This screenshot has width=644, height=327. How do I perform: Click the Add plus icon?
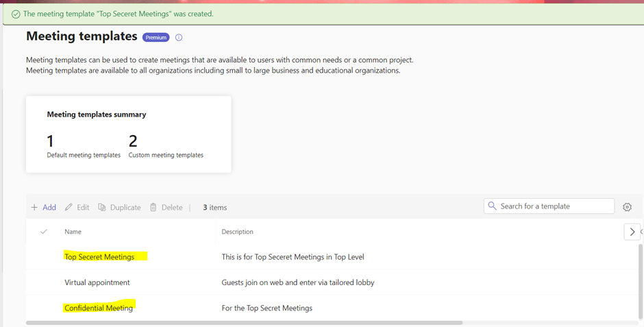tap(34, 208)
